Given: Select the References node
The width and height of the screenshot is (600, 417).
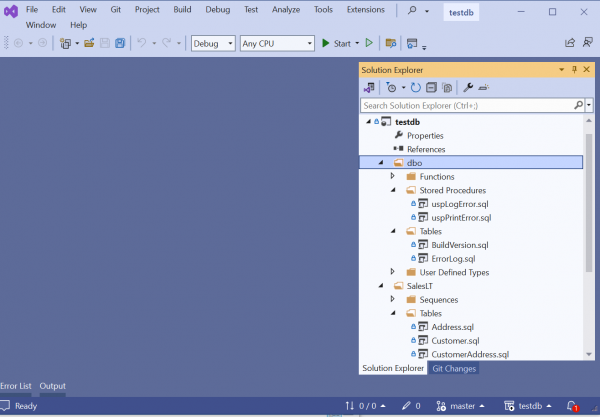Looking at the screenshot, I should pyautogui.click(x=426, y=149).
